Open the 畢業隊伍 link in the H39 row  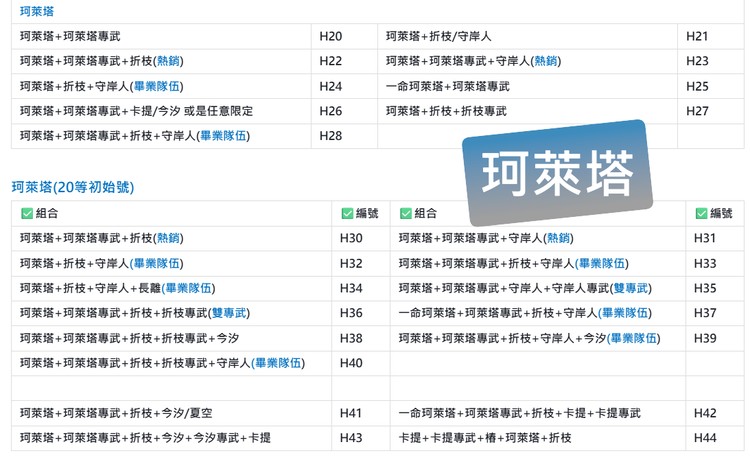click(x=634, y=338)
